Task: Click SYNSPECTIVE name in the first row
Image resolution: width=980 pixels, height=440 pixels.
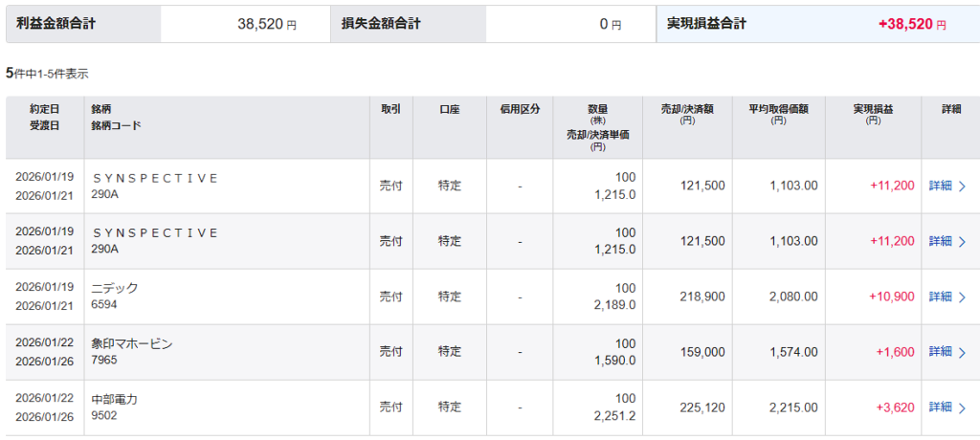Action: click(x=156, y=178)
